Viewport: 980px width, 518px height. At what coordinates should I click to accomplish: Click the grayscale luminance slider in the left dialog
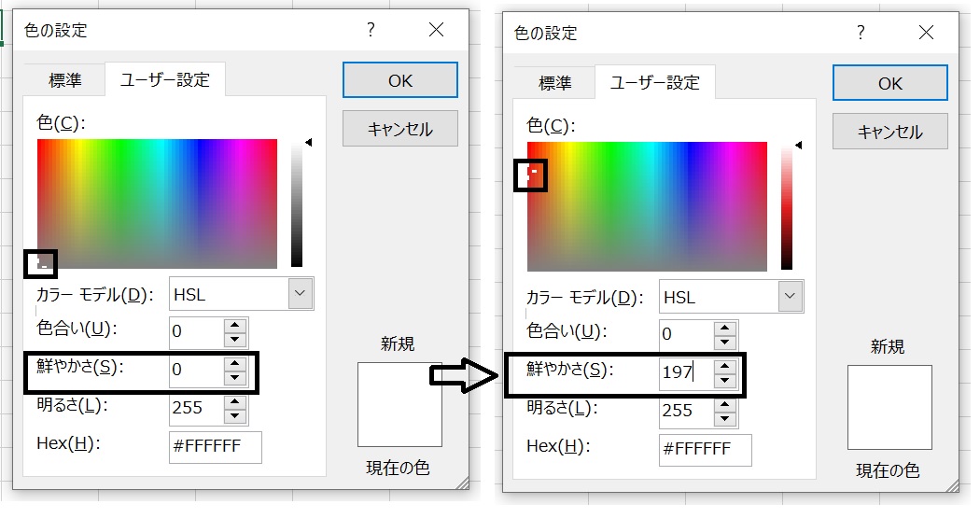[297, 203]
